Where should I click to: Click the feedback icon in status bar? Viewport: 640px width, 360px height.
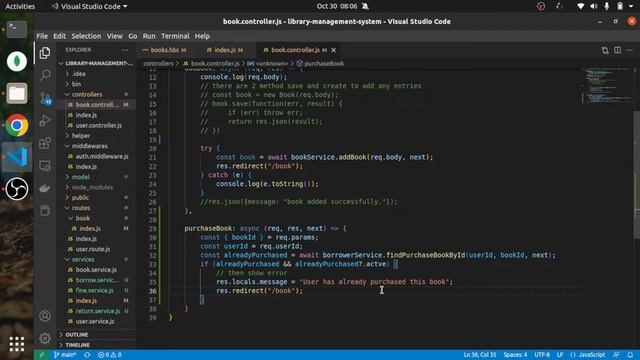pos(616,355)
